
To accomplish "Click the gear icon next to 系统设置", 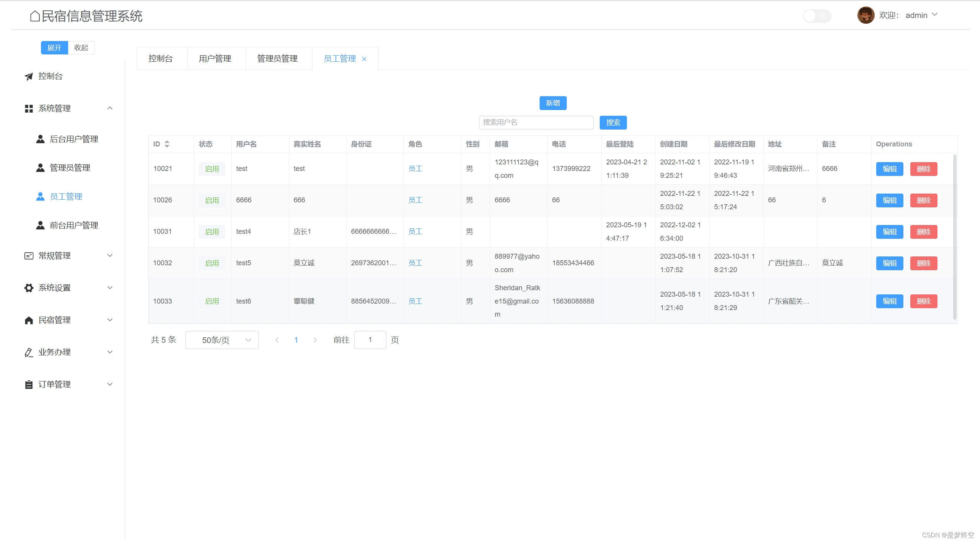I will (29, 288).
